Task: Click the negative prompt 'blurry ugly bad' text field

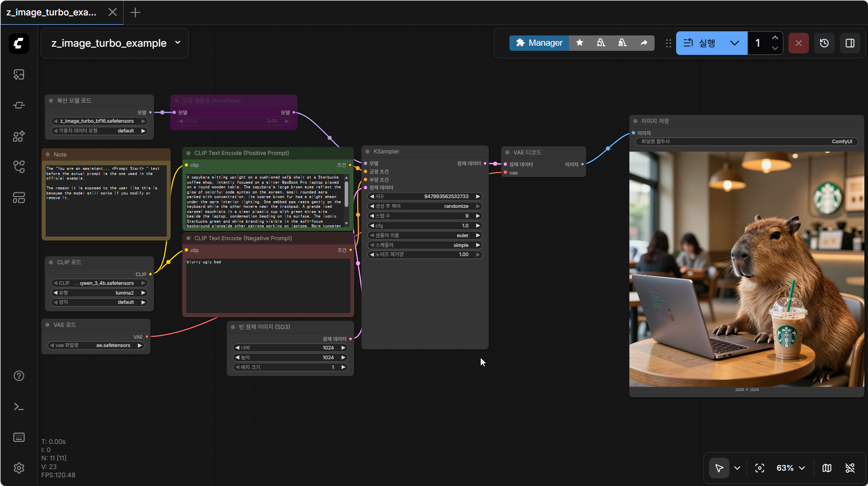Action: pyautogui.click(x=268, y=285)
